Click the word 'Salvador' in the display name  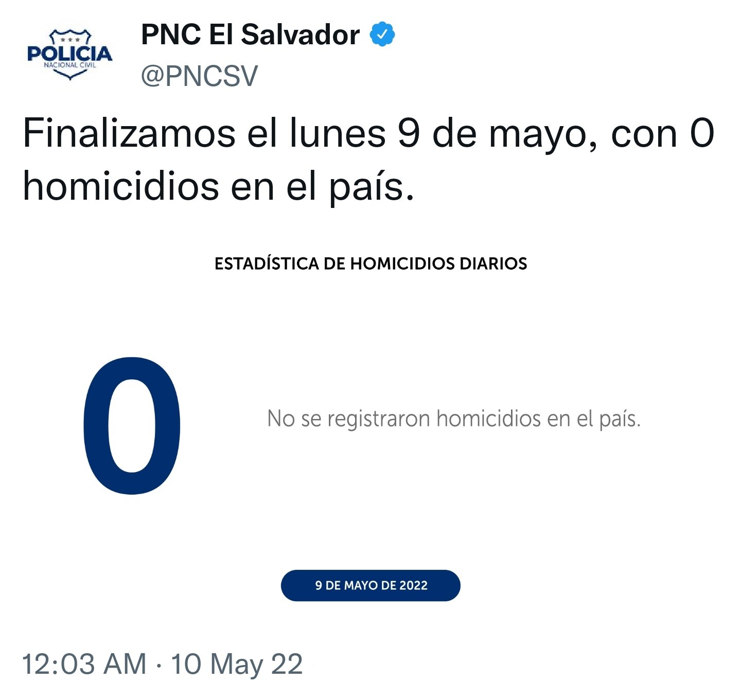[301, 35]
